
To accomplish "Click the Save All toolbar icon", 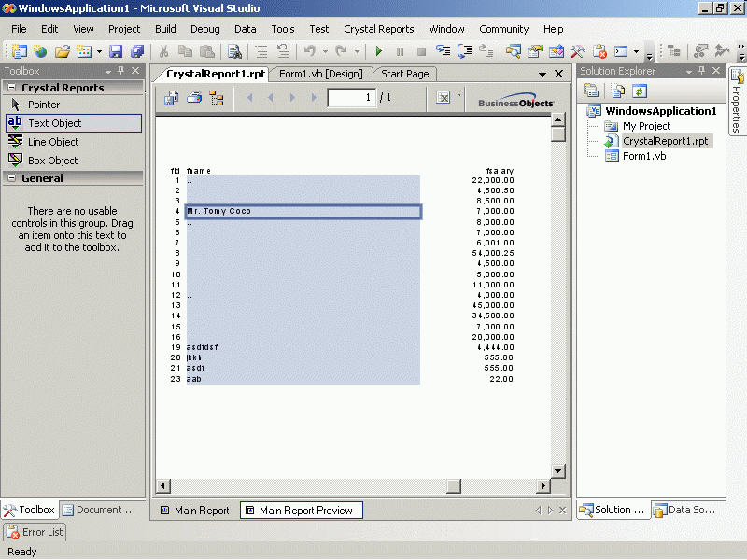I will pyautogui.click(x=137, y=51).
